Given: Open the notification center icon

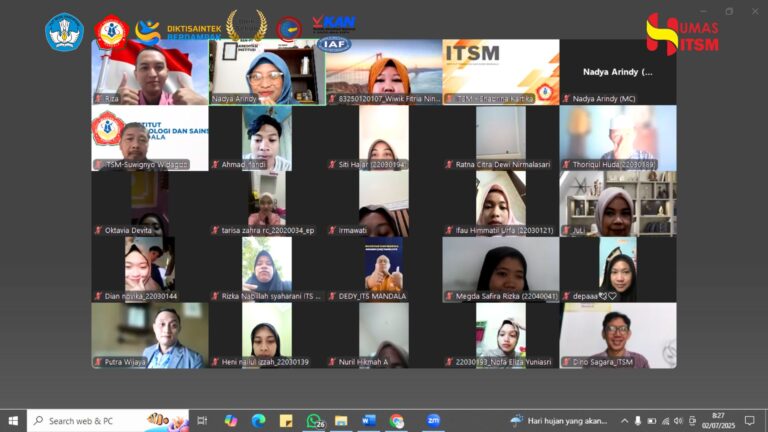Looking at the screenshot, I should pos(749,421).
